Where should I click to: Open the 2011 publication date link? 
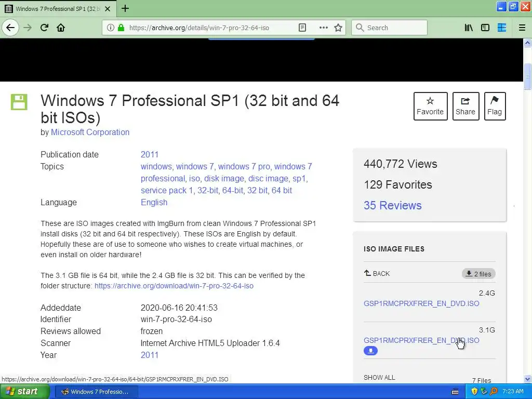point(149,154)
